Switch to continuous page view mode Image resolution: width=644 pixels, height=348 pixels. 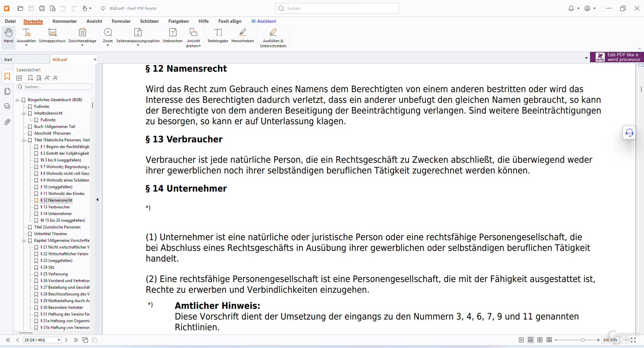pyautogui.click(x=530, y=340)
